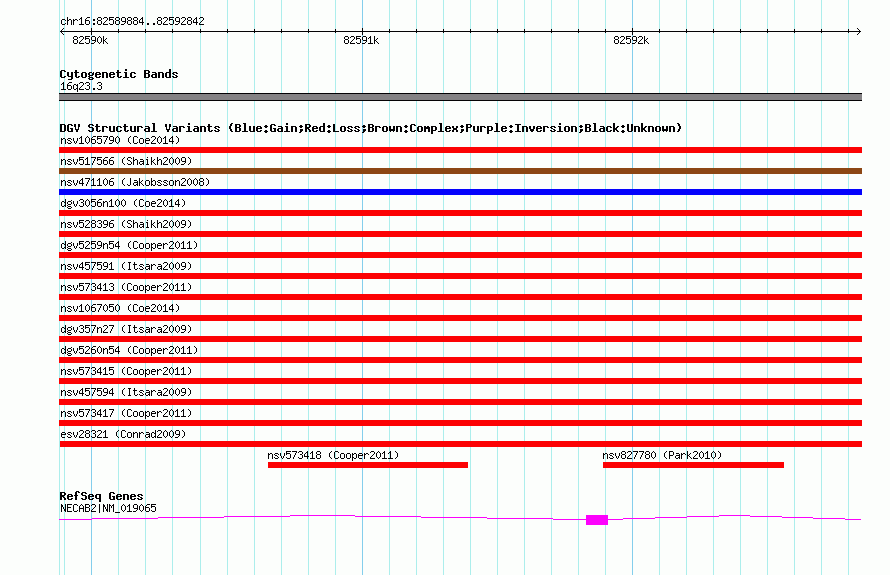Image resolution: width=890 pixels, height=575 pixels.
Task: Click the nsv528396 (Shaikh2009) label
Action: [126, 224]
